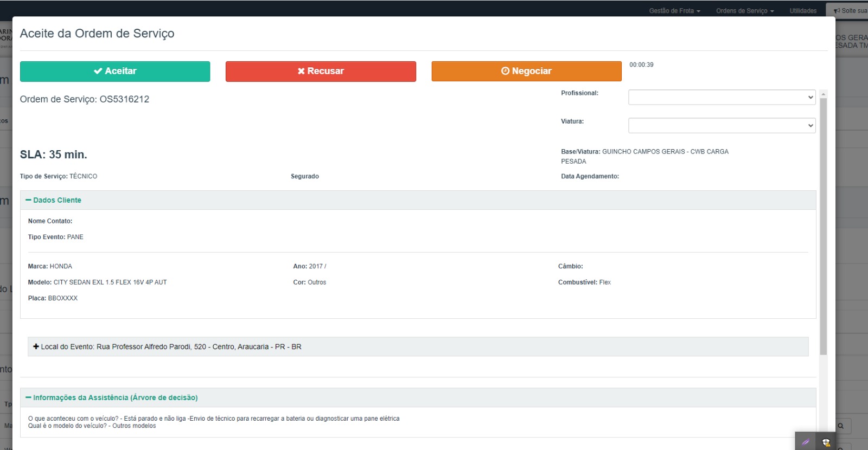
Task: Open the Profissional dropdown
Action: pyautogui.click(x=721, y=98)
